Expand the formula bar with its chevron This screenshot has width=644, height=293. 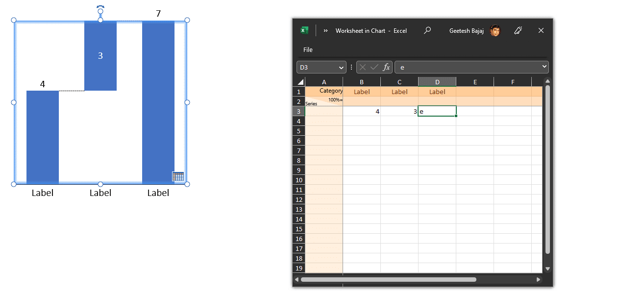click(x=544, y=67)
